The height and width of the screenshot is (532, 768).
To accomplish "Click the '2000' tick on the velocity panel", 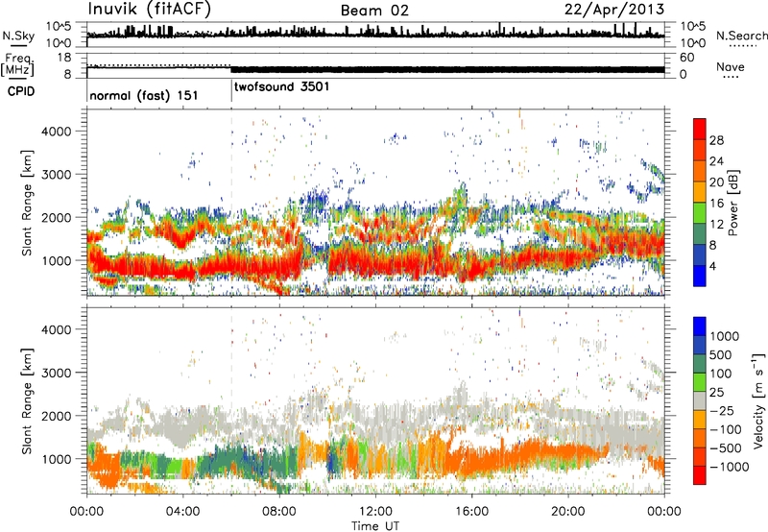I will click(56, 416).
